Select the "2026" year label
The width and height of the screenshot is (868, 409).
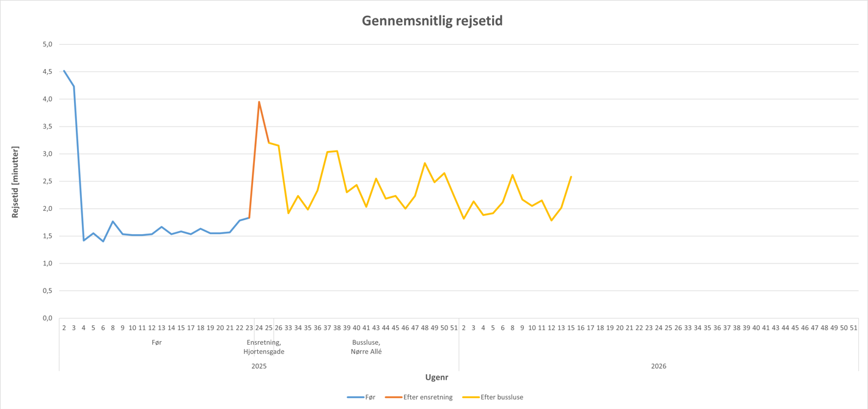coord(658,366)
